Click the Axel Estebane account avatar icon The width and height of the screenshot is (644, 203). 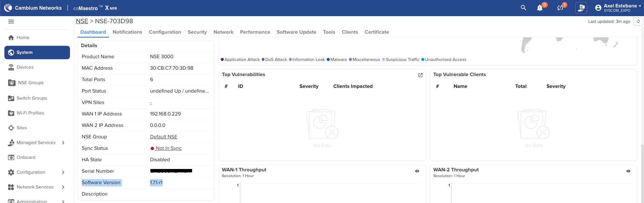pos(598,8)
